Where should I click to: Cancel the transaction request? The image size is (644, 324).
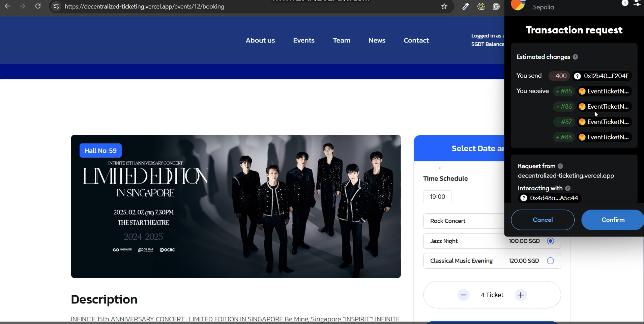coord(543,220)
